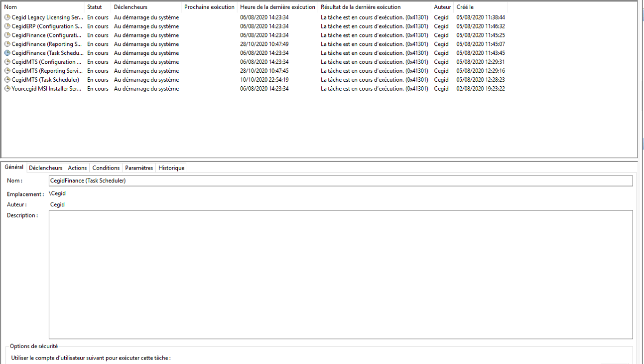Image resolution: width=644 pixels, height=364 pixels.
Task: Click the Cegid Legacy Licensing task clock icon
Action: click(x=7, y=17)
